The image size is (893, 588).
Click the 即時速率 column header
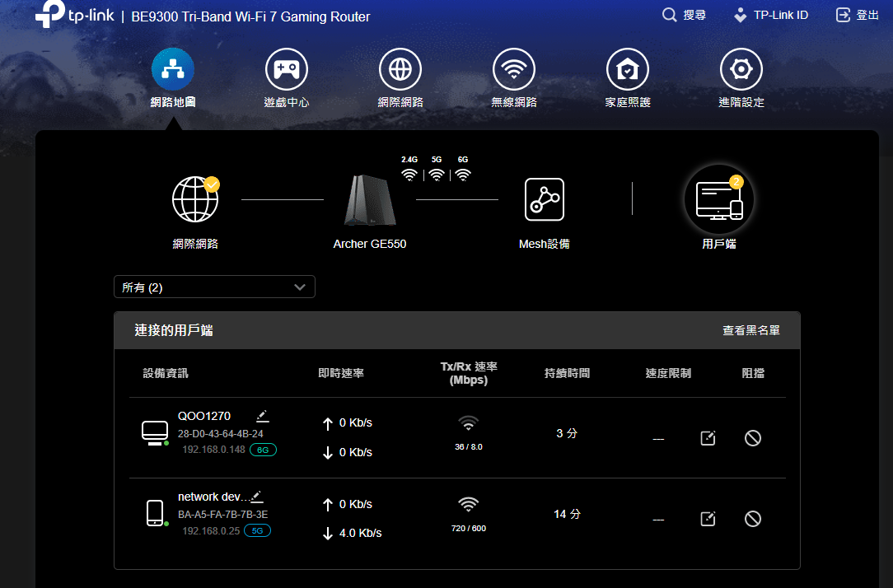coord(340,373)
